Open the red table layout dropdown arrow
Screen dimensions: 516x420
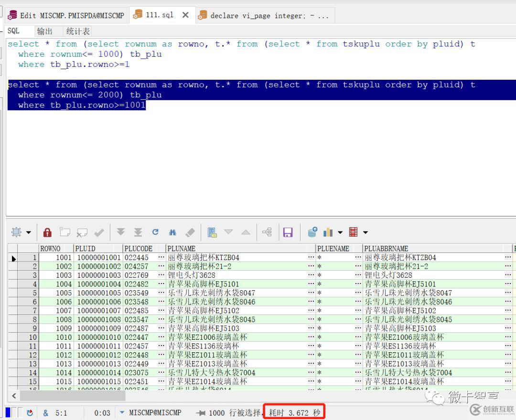pyautogui.click(x=365, y=233)
